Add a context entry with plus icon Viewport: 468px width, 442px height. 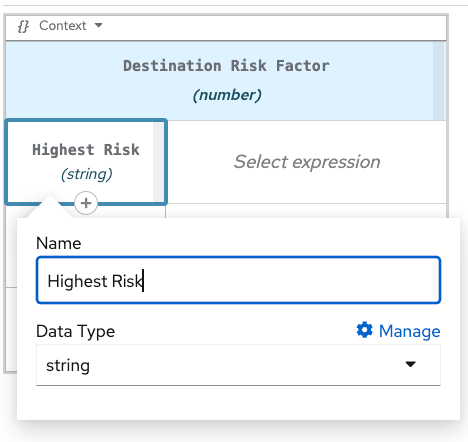pos(86,203)
